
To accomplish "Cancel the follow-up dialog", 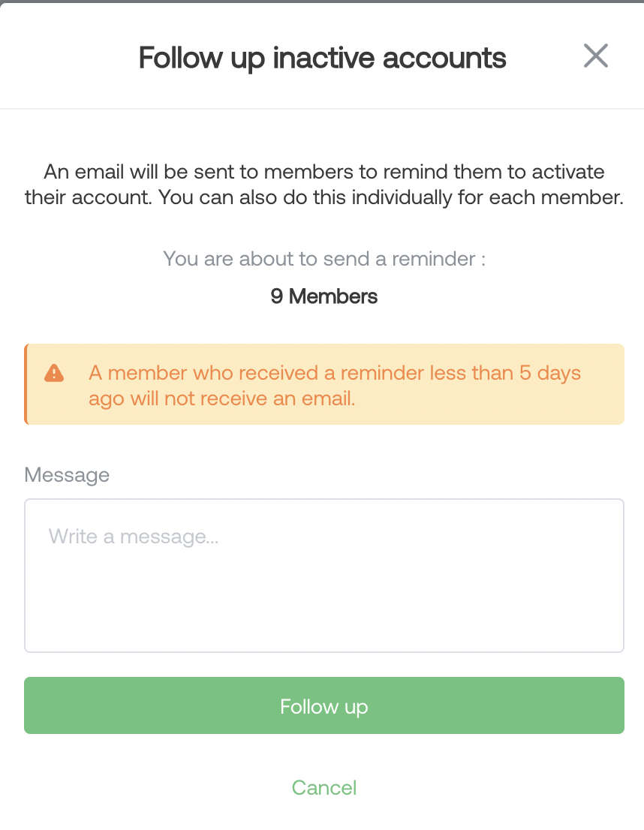I will [324, 788].
